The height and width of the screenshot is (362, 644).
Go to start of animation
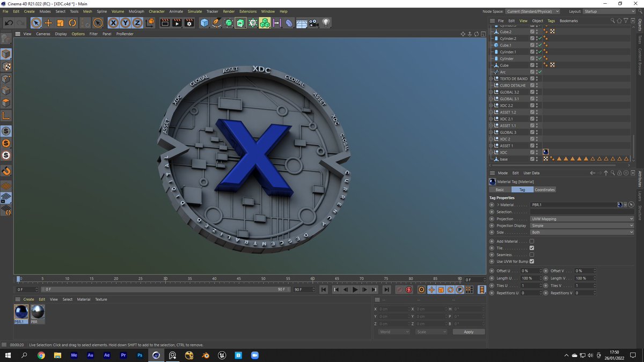pos(324,290)
